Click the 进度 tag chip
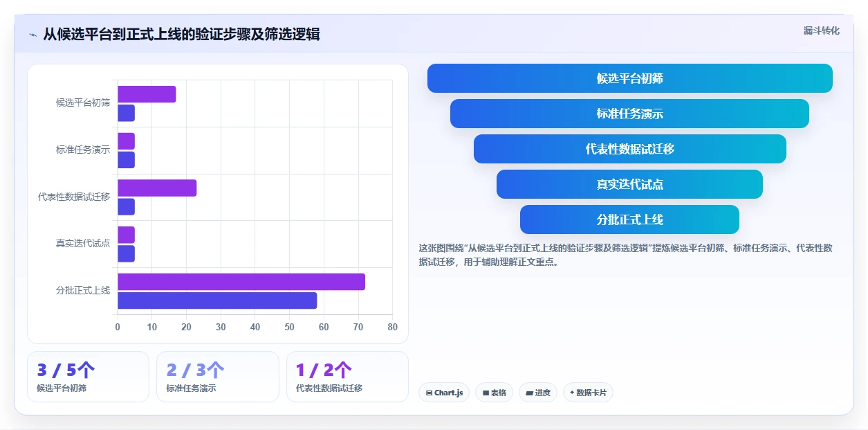The image size is (868, 430). click(x=538, y=393)
